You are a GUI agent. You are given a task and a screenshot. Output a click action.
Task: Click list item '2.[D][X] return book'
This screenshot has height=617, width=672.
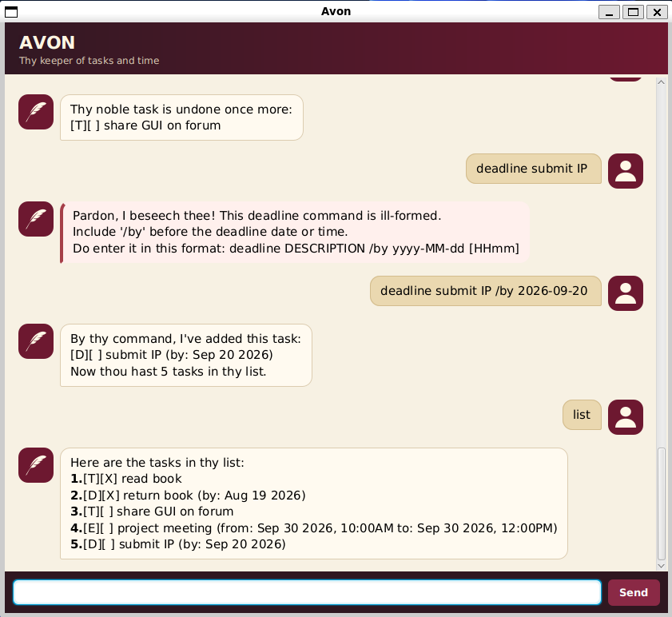tap(188, 496)
